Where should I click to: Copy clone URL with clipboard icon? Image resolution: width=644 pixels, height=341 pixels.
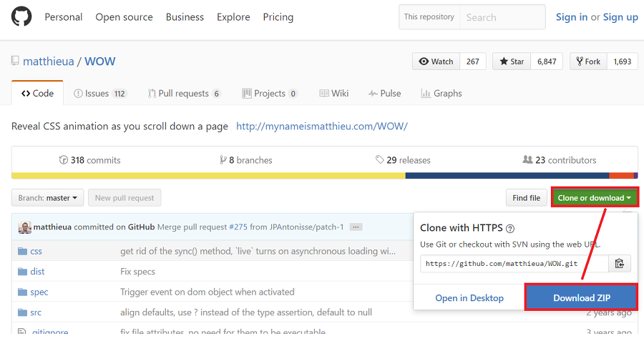(x=620, y=264)
